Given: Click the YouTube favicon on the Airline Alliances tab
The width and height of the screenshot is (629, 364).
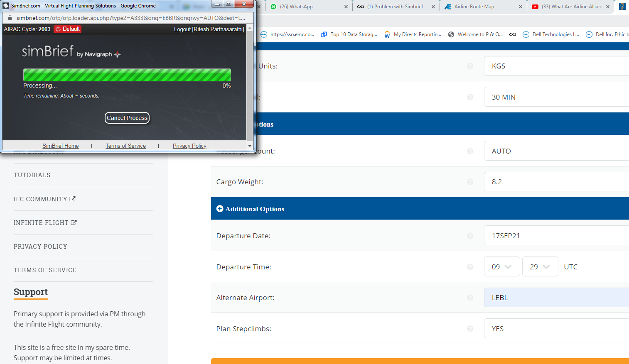Looking at the screenshot, I should coord(535,7).
